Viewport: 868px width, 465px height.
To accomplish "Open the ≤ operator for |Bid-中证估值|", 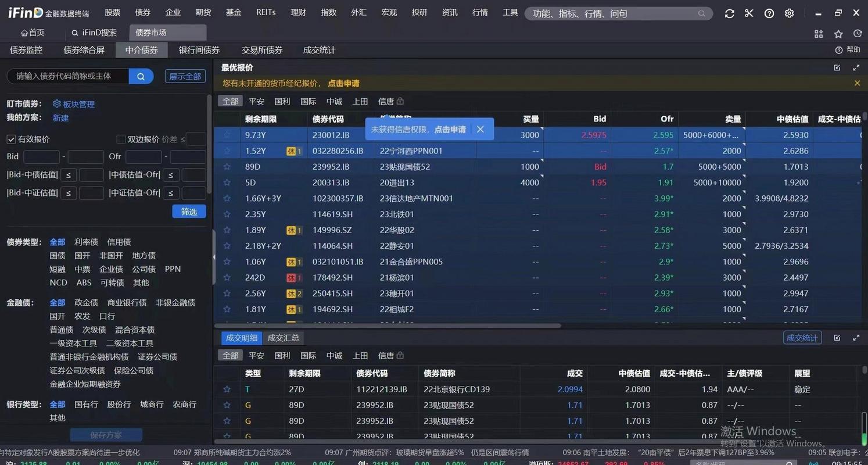I will pos(68,193).
